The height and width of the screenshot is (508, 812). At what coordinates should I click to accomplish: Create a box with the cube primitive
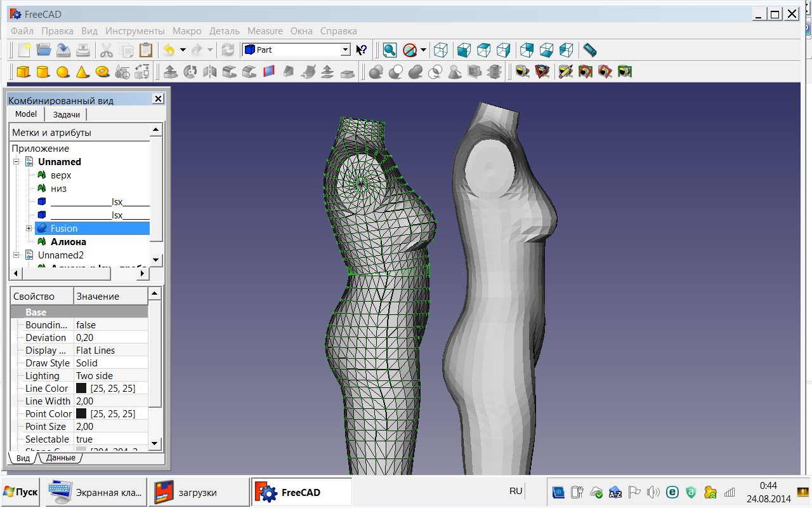click(23, 72)
